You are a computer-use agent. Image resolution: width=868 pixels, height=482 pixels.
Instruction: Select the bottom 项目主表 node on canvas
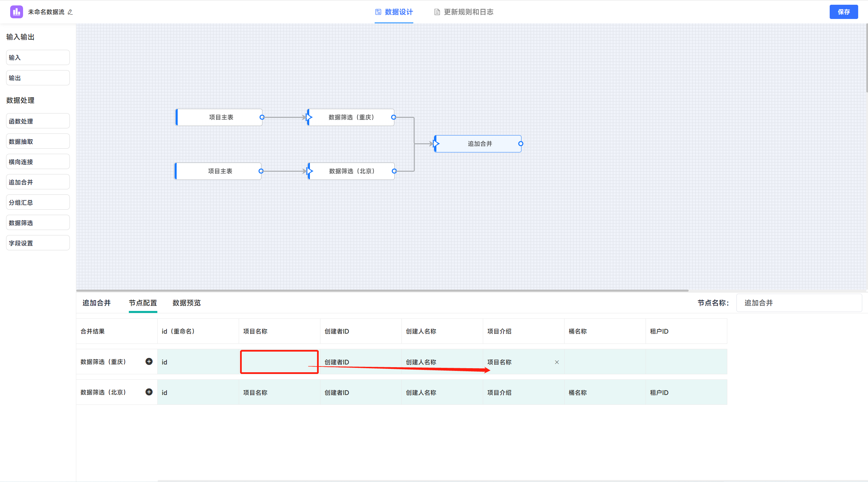point(218,171)
